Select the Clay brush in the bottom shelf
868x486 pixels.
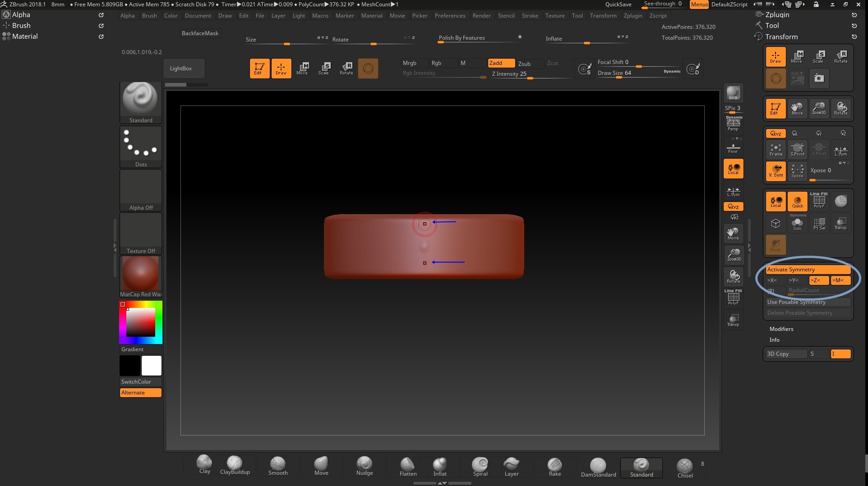204,464
